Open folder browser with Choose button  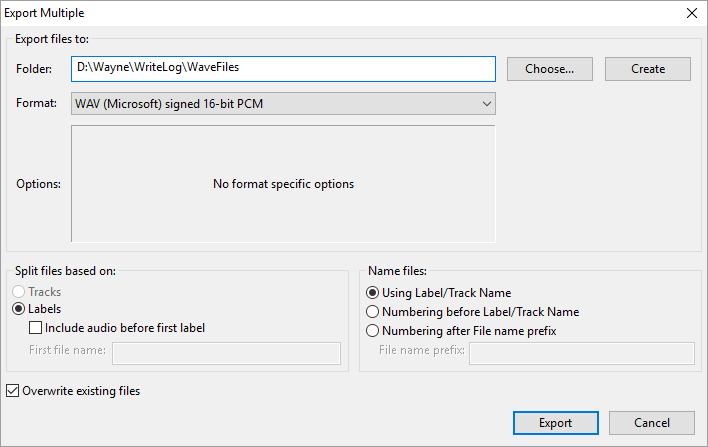point(550,69)
